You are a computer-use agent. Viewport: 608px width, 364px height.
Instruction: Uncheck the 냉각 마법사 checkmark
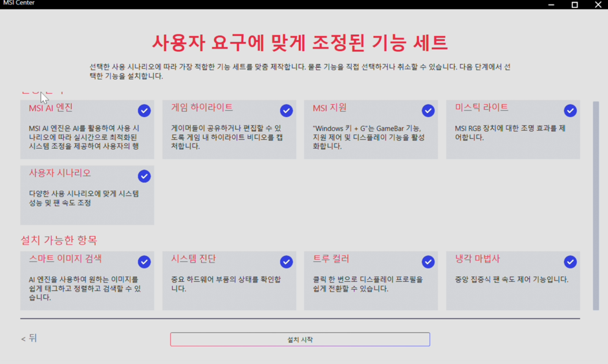570,262
